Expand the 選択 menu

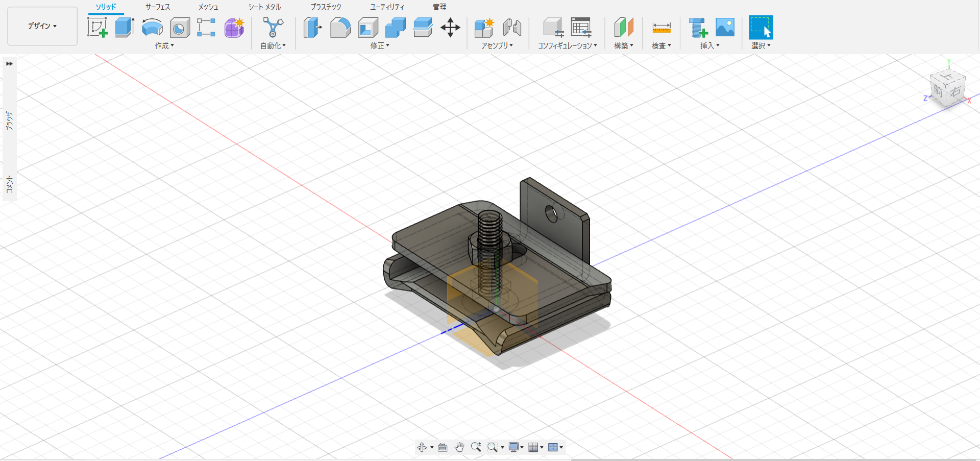761,45
